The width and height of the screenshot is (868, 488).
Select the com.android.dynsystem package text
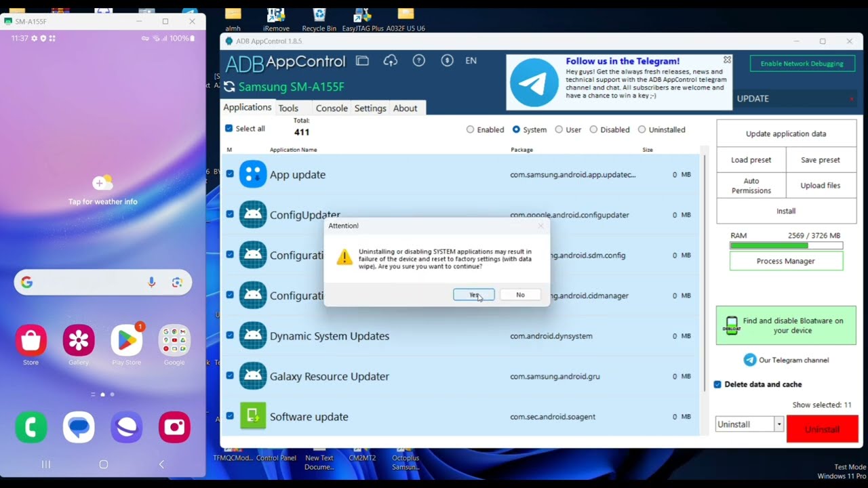(551, 336)
